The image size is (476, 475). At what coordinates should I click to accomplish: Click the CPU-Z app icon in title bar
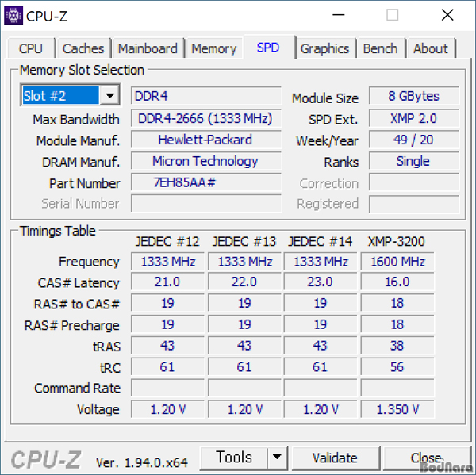[13, 15]
